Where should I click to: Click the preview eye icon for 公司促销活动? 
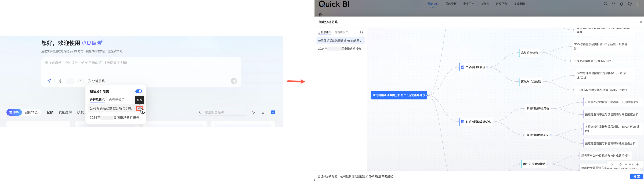tap(139, 108)
